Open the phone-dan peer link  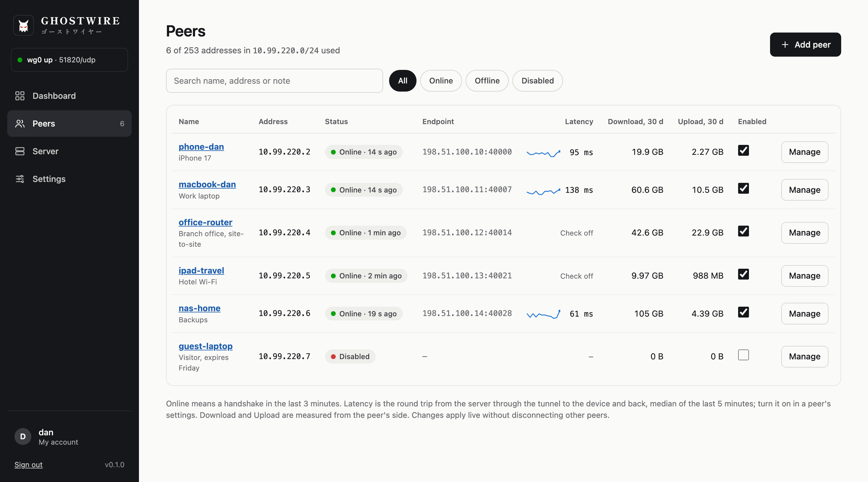tap(201, 147)
